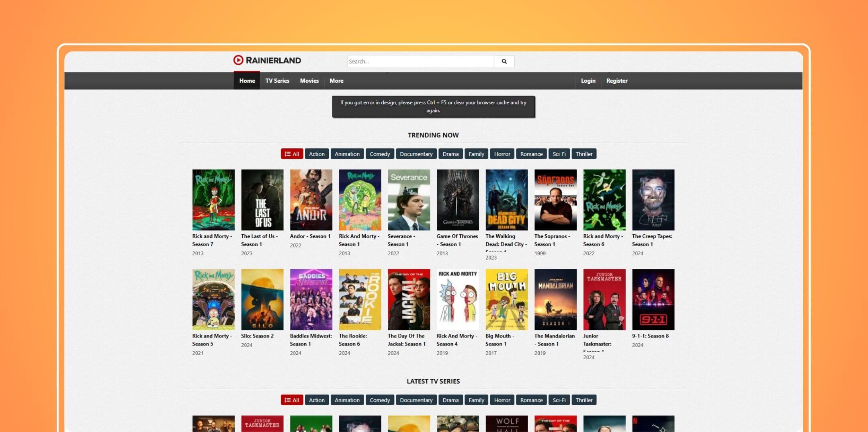Click the Rainierland logo
This screenshot has height=432, width=868.
click(x=267, y=60)
